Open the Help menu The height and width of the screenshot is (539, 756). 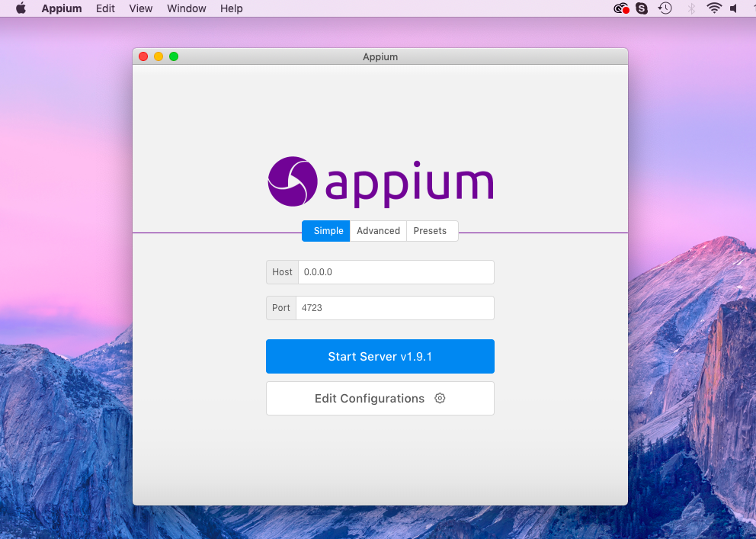pos(232,8)
